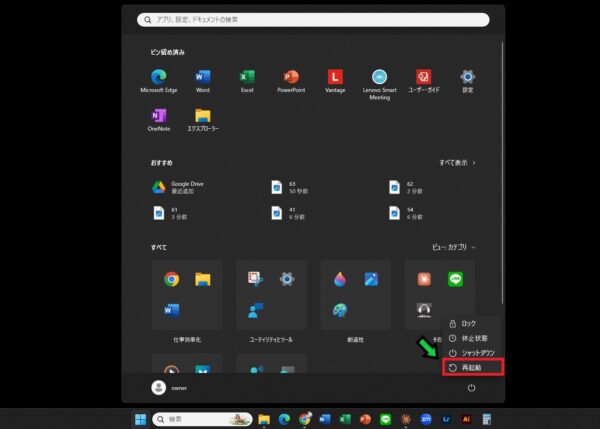This screenshot has height=429, width=600.
Task: Open LINE in the last category folder
Action: click(x=455, y=279)
